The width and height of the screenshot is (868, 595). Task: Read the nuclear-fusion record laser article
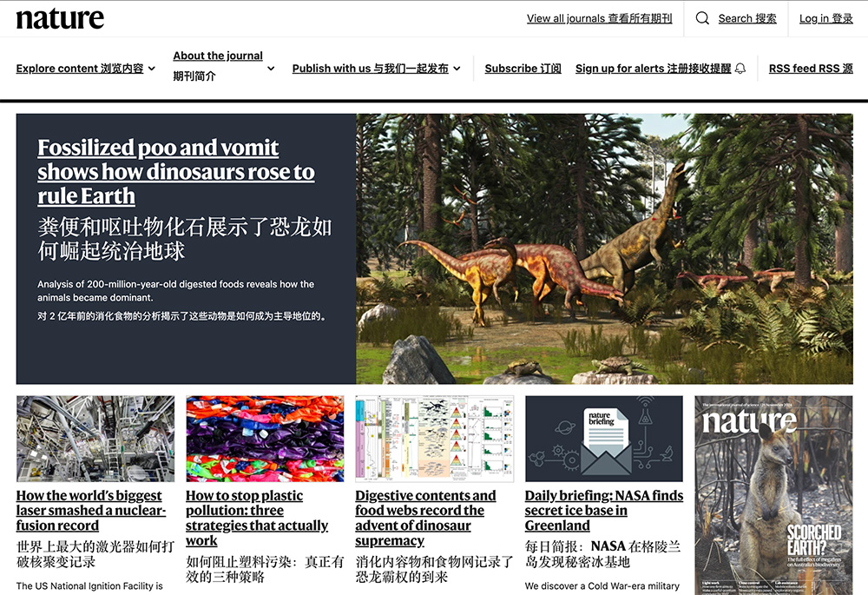[89, 511]
